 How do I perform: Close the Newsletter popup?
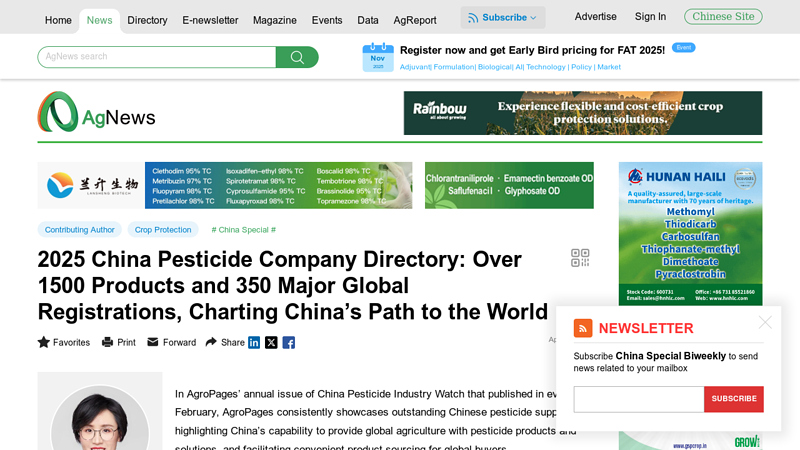(x=765, y=322)
